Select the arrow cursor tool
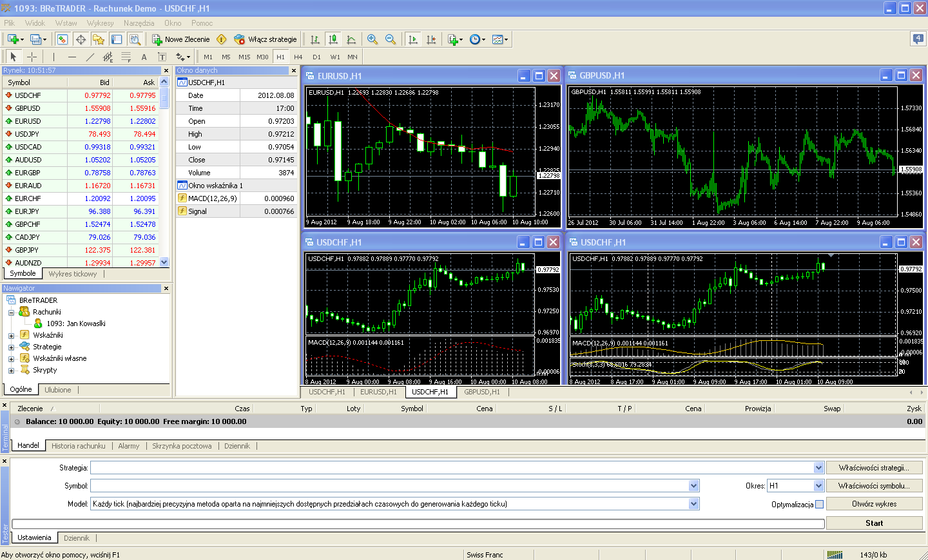 point(14,57)
